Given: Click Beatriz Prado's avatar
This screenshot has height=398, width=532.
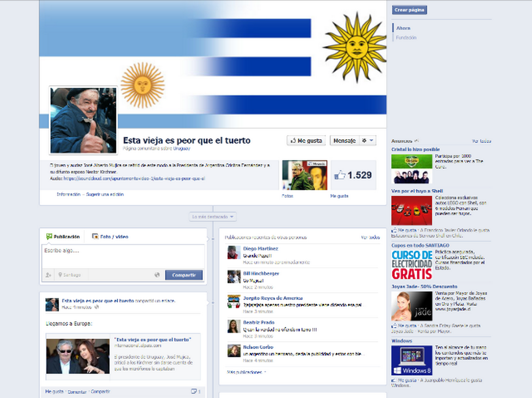Looking at the screenshot, I should (x=234, y=327).
